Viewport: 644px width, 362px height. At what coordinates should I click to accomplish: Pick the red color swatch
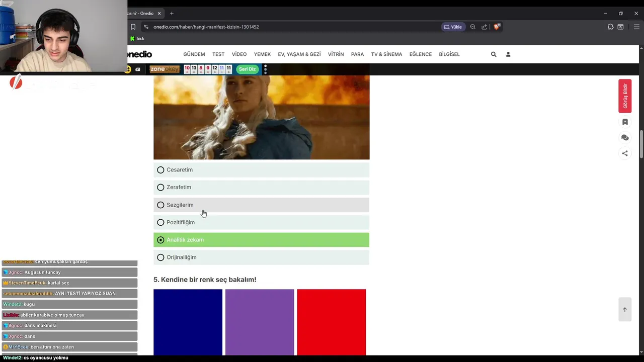[x=332, y=322]
